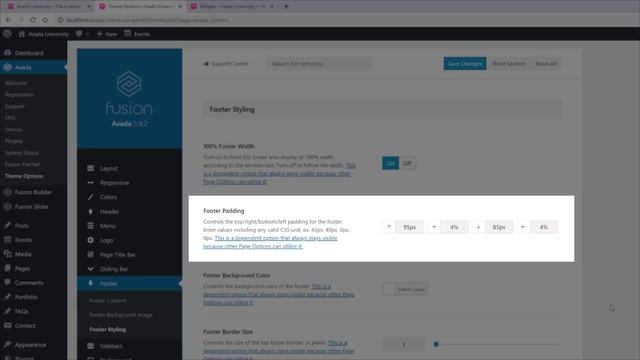
Task: Click the Fusion logo in the options panel
Action: click(129, 84)
